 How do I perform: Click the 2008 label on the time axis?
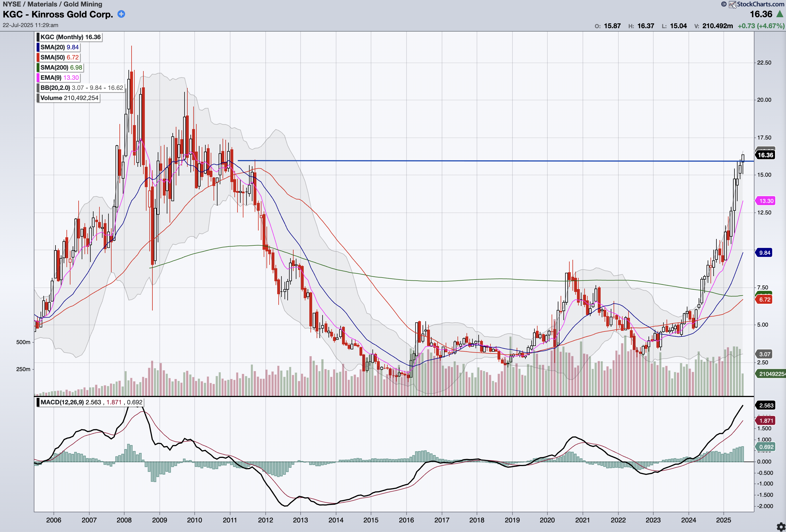[x=124, y=520]
